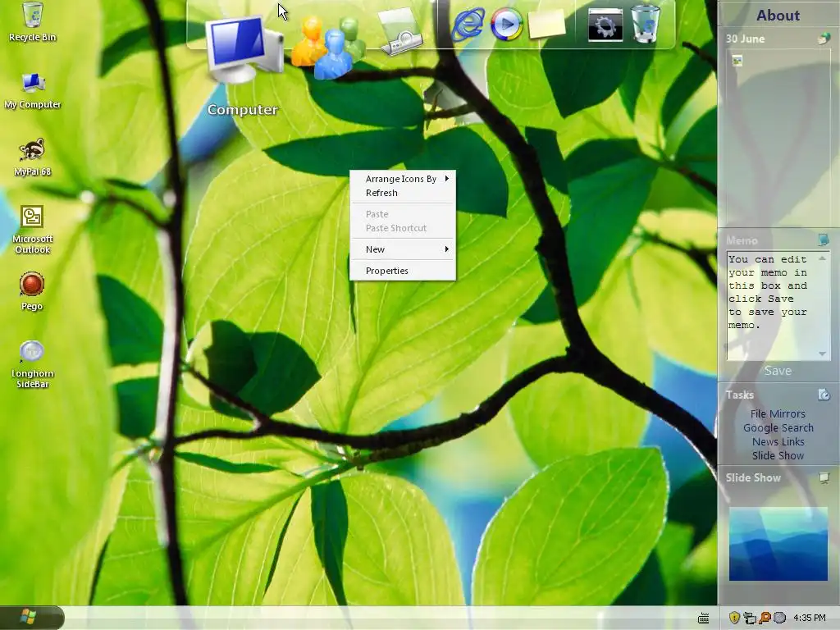Click the date panel icon beside 30 June
This screenshot has height=630, width=840.
pos(824,38)
